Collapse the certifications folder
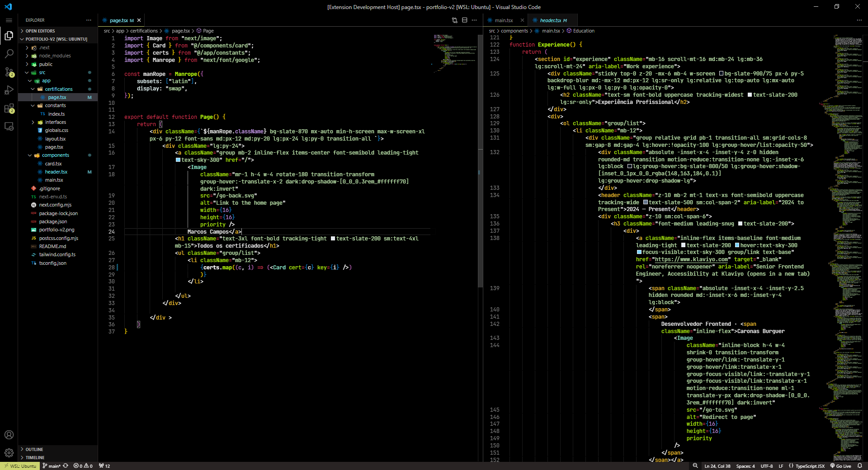 (58, 89)
